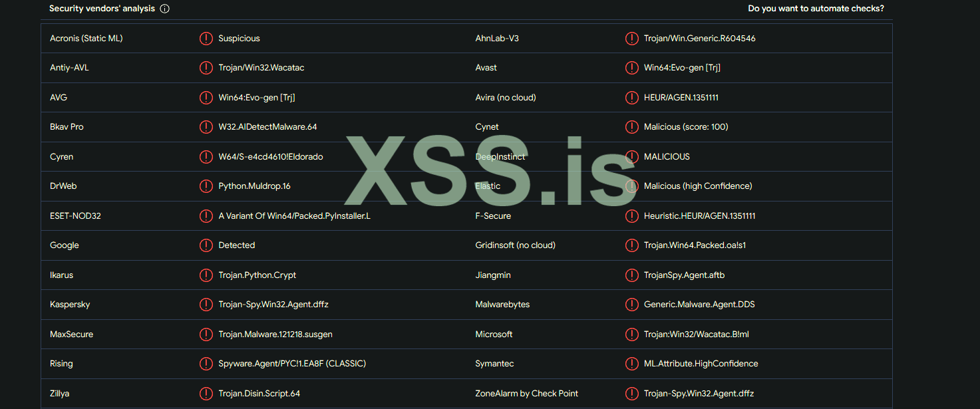Click Avast's 'Win64:Evo-gen [Trj]' result
The width and height of the screenshot is (980, 409).
[x=682, y=68]
